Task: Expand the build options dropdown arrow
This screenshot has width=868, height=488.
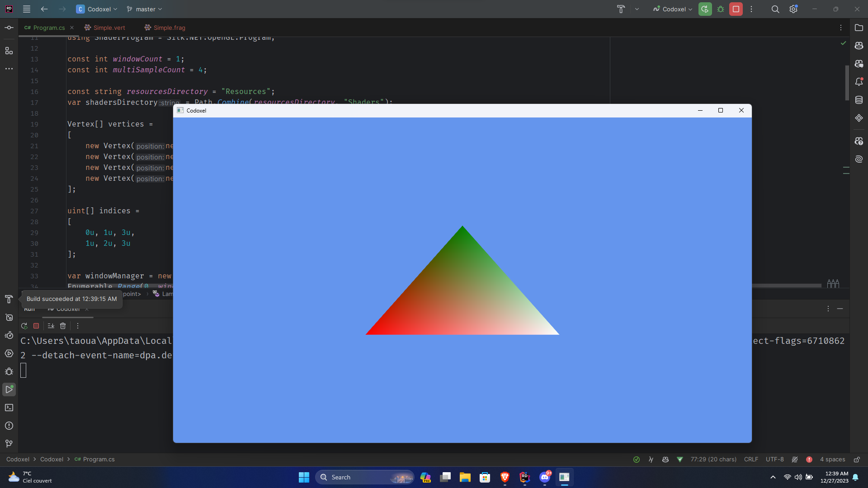Action: click(x=637, y=9)
